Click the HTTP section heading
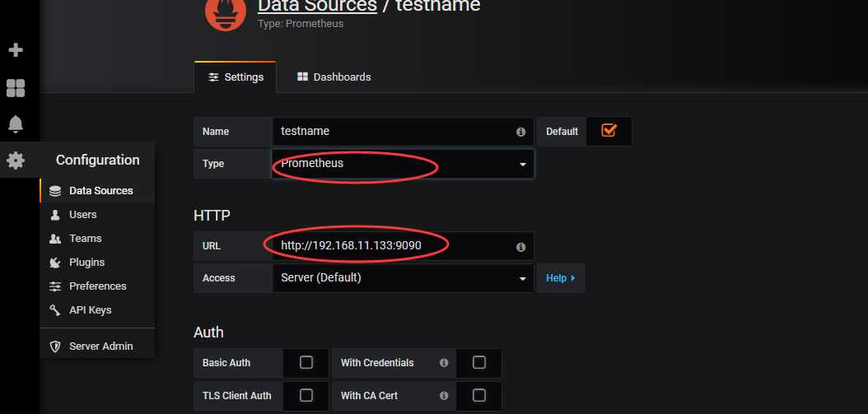This screenshot has width=868, height=414. click(x=212, y=216)
